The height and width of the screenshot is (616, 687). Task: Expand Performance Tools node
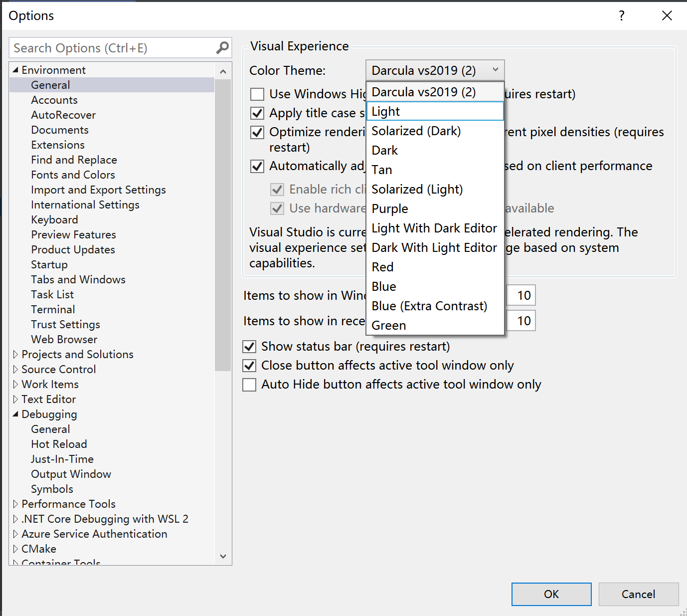[15, 504]
